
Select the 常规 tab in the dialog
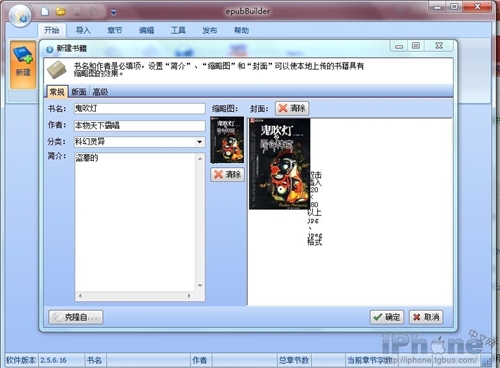pos(57,92)
